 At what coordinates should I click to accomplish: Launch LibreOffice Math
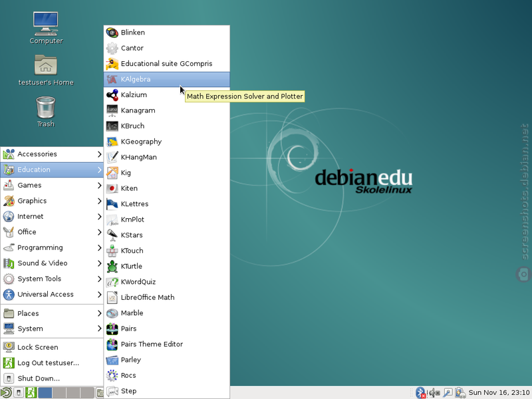click(x=167, y=298)
